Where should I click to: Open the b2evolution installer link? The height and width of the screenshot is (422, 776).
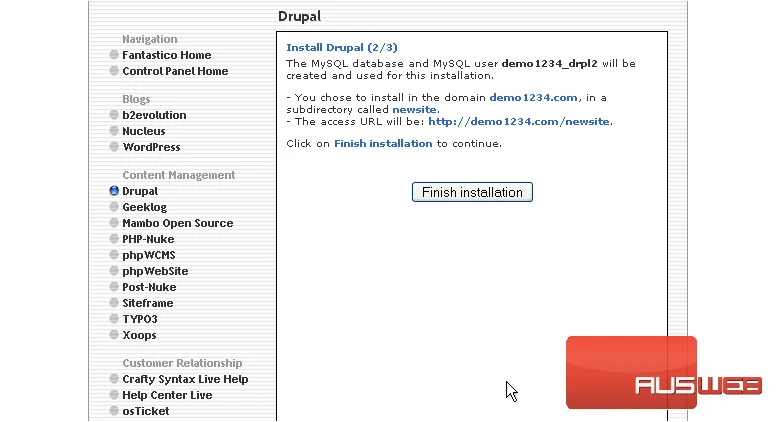tap(154, 115)
